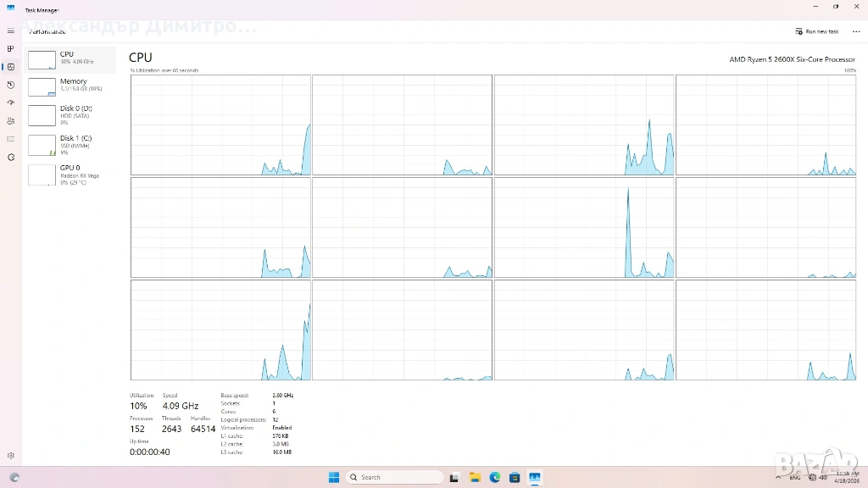Select Disk 1 (C:) performance item
Image resolution: width=868 pixels, height=488 pixels.
coord(71,145)
